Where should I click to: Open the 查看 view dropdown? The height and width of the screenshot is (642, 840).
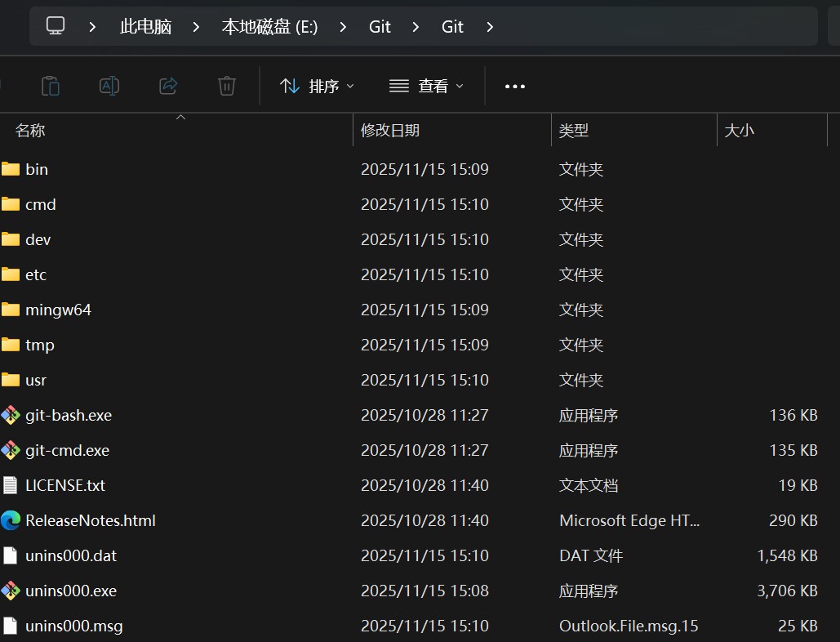click(426, 86)
